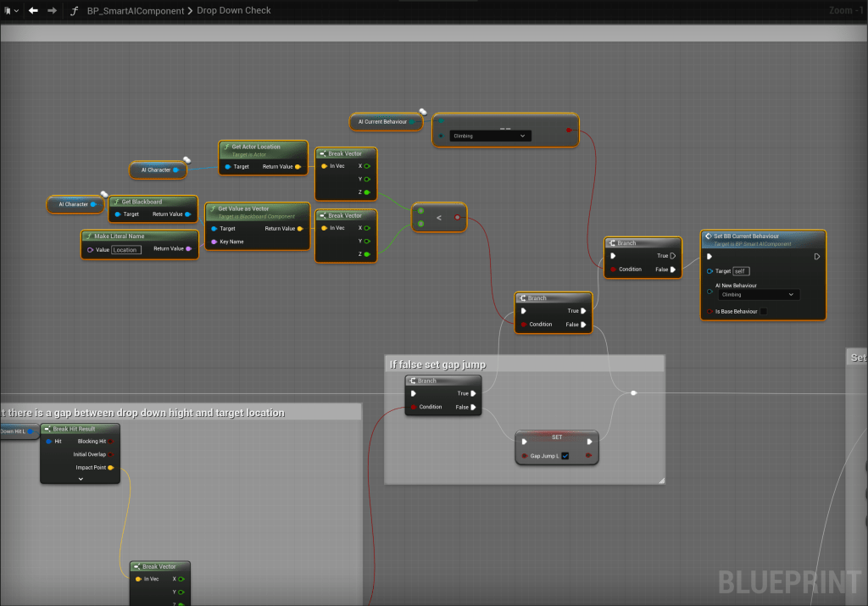Expand the Break Hit Result node pins
Viewport: 868px width, 606px height.
click(x=81, y=479)
